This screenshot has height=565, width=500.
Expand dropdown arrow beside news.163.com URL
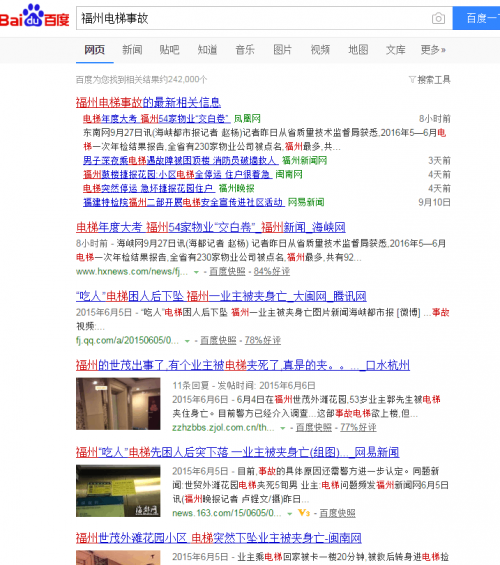290,514
